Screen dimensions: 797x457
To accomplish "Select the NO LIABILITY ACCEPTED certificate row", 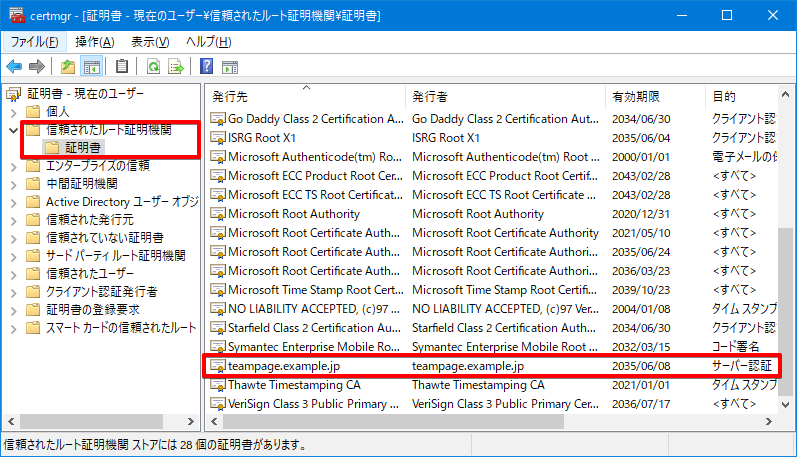I will 493,309.
